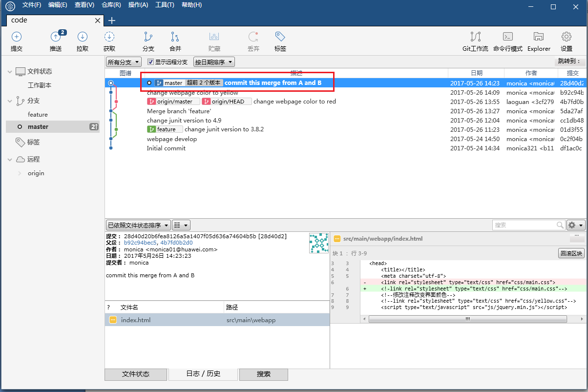Viewport: 588px width, 392px height.
Task: Click the 文件名 column header
Action: [x=129, y=308]
